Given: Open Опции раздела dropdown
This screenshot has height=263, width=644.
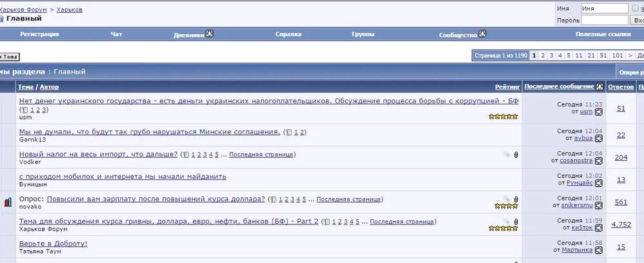Looking at the screenshot, I should coord(632,72).
